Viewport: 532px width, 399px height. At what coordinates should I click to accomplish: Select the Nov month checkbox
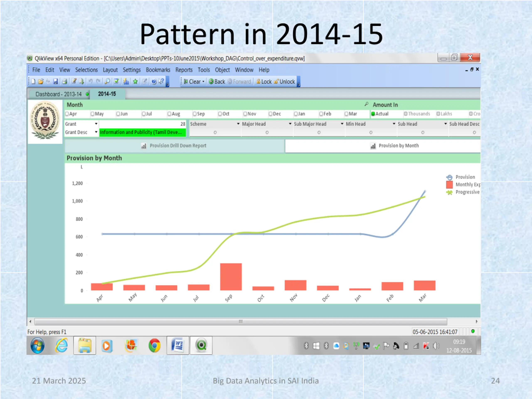pyautogui.click(x=245, y=114)
